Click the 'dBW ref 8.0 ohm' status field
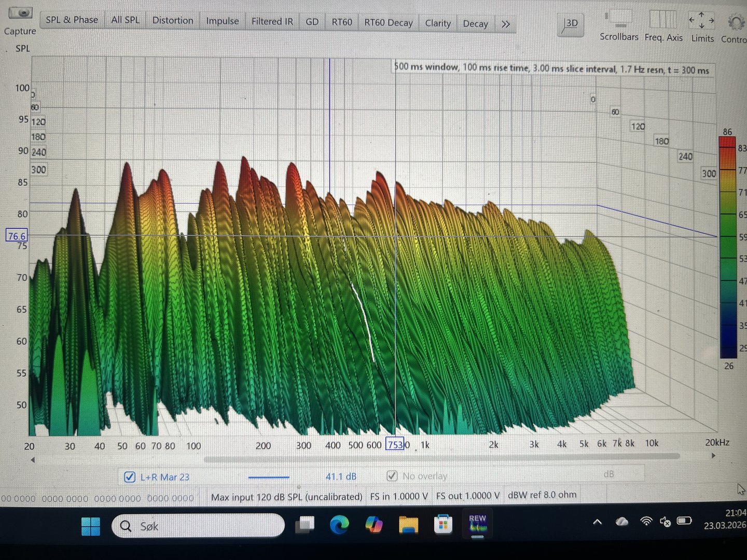This screenshot has height=560, width=747. pyautogui.click(x=542, y=495)
